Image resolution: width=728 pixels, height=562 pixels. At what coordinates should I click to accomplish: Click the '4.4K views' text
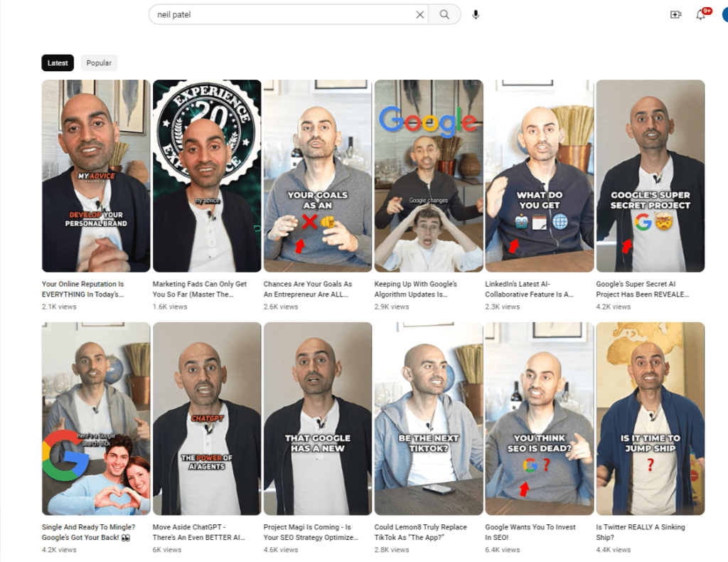614,549
